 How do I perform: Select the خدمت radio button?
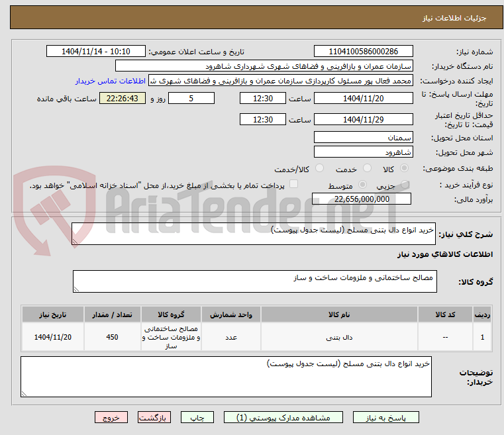367,168
